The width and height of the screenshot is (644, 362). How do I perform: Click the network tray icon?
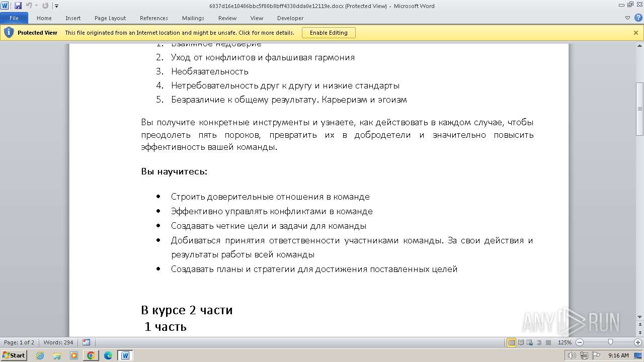click(x=584, y=355)
